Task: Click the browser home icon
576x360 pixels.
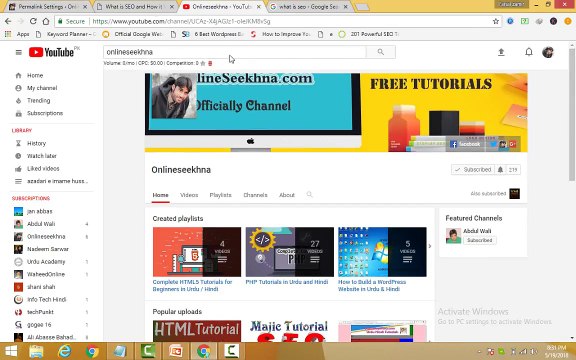Action: coord(46,21)
